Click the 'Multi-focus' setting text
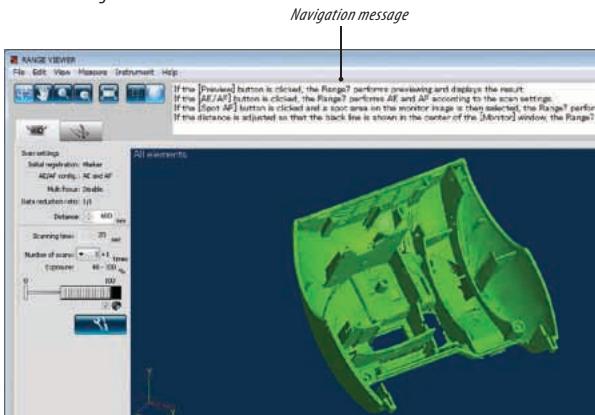 (x=75, y=189)
